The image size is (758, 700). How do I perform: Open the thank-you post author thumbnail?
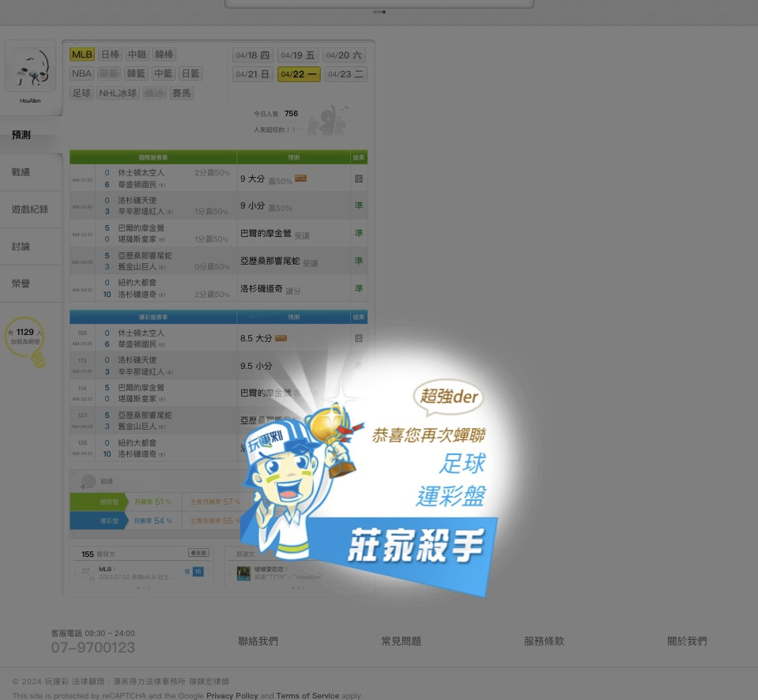(243, 573)
